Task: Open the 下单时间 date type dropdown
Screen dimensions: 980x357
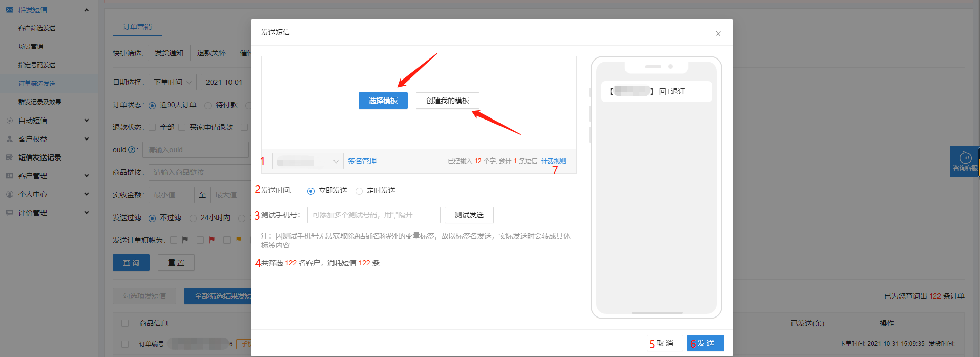Action: (x=173, y=82)
